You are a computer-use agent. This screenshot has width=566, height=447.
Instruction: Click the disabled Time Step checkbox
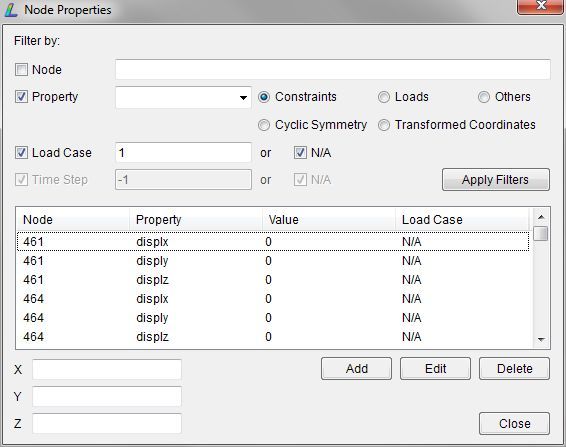click(21, 179)
